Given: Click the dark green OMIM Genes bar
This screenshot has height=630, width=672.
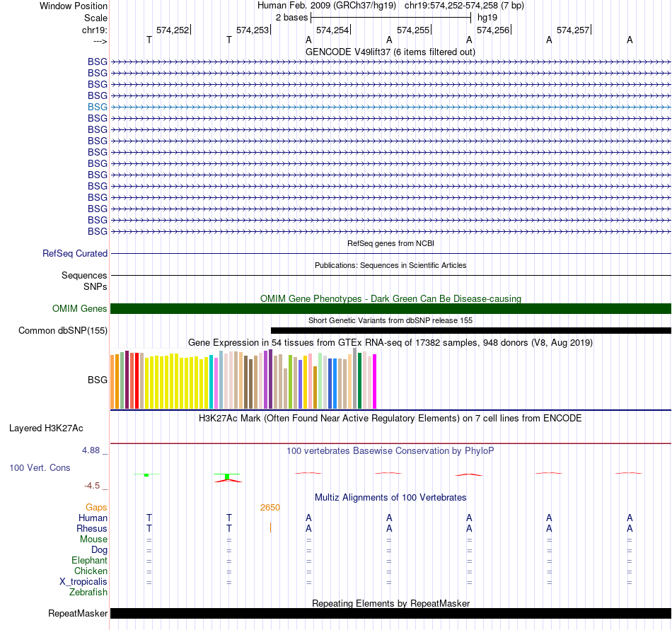Looking at the screenshot, I should (390, 308).
